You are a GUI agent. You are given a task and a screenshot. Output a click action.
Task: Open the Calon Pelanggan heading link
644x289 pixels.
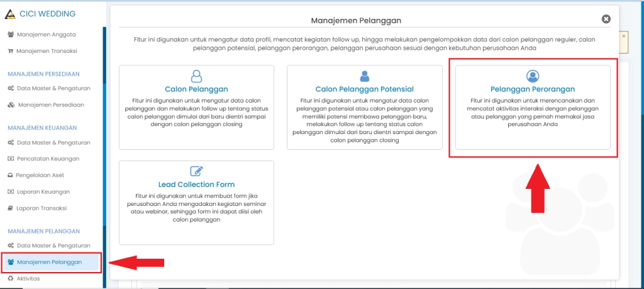(196, 89)
